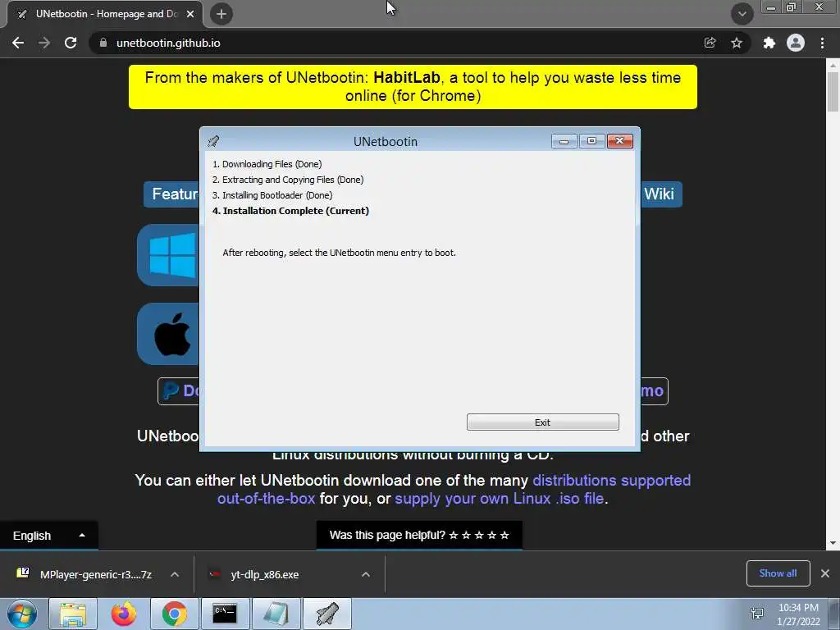Select '2. Extracting and Copying Files (Done)' text
This screenshot has width=840, height=630.
click(288, 180)
